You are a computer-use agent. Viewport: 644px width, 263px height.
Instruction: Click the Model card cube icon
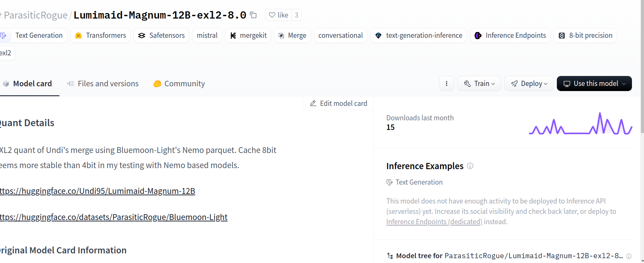[x=6, y=84]
